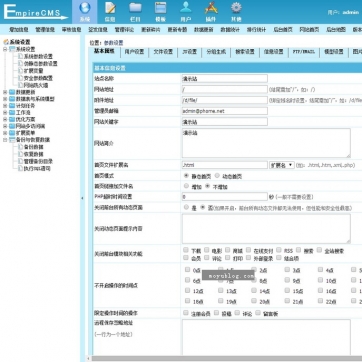
Task: Expand the 数据表与系统模型 tree node
Action: (x=5, y=99)
